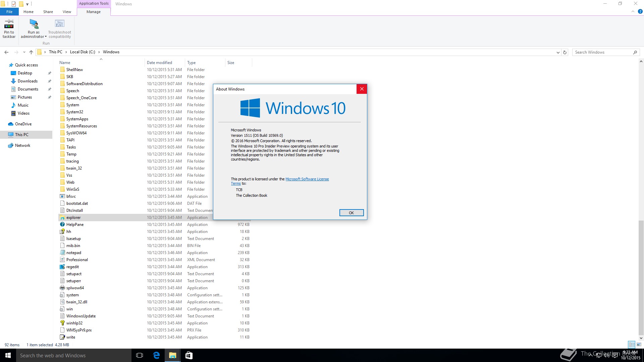The image size is (644, 362).
Task: Switch to large icons view layout icon
Action: click(639, 345)
